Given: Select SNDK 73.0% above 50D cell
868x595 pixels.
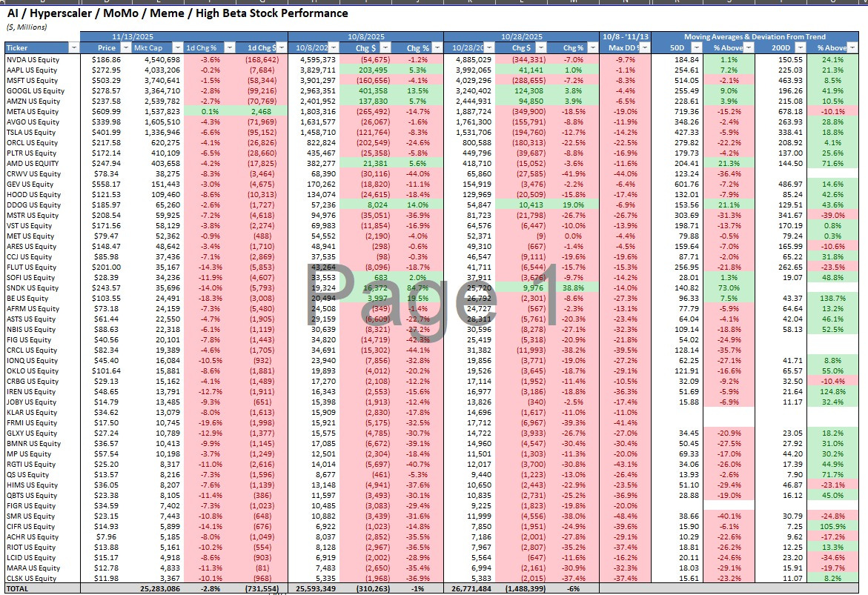Looking at the screenshot, I should click(729, 287).
